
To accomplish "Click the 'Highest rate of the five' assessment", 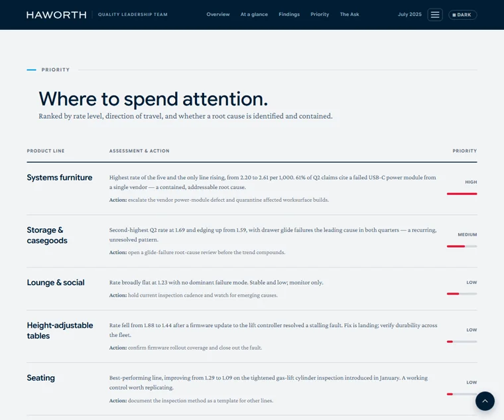I will [273, 182].
